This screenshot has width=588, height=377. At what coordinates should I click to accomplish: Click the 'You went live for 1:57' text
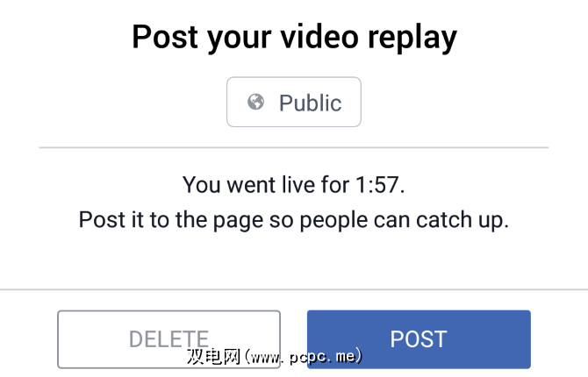(x=294, y=185)
